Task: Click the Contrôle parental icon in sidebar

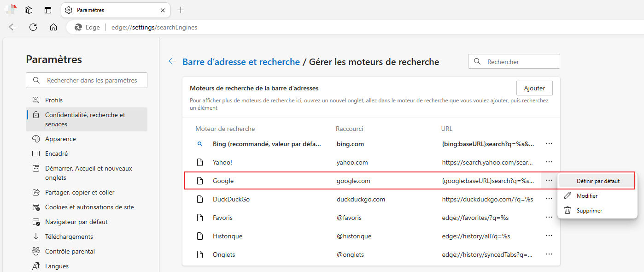Action: tap(36, 251)
